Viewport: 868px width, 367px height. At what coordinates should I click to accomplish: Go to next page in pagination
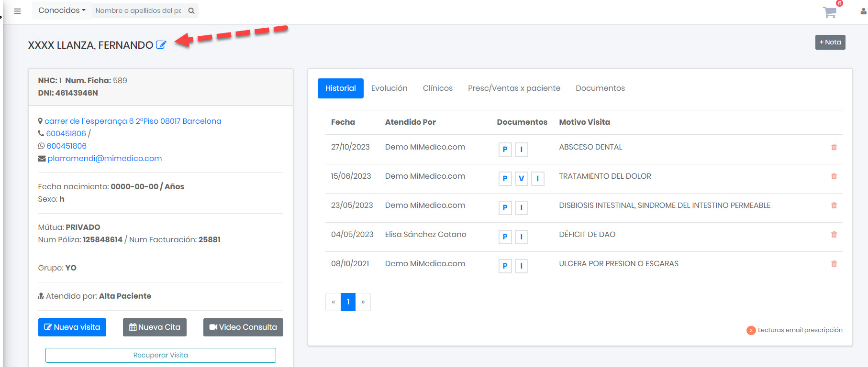coord(363,302)
